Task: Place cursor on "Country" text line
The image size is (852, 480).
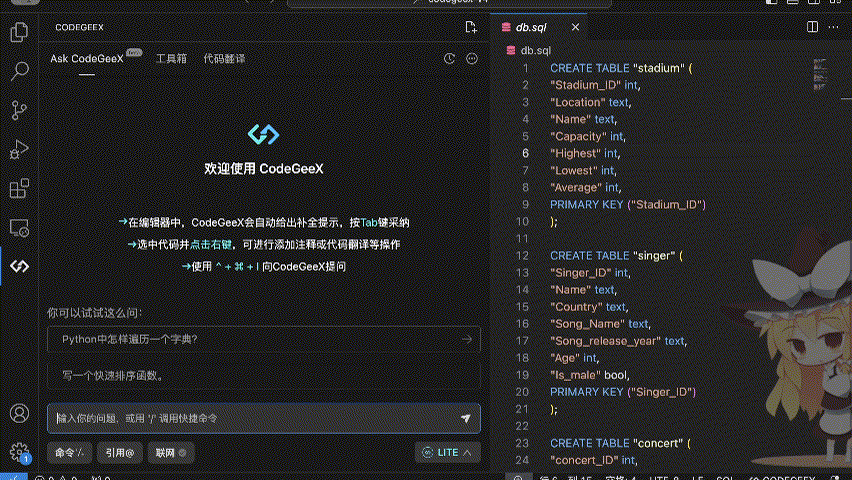Action: (589, 307)
